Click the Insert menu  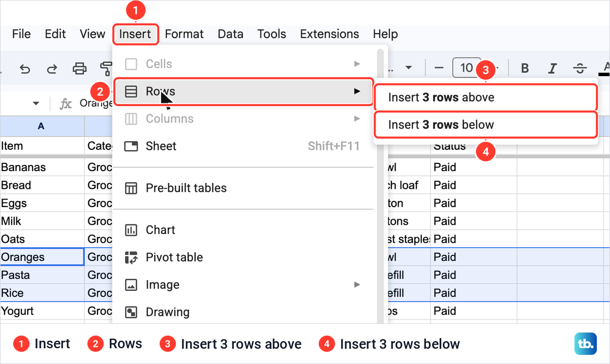coord(135,34)
